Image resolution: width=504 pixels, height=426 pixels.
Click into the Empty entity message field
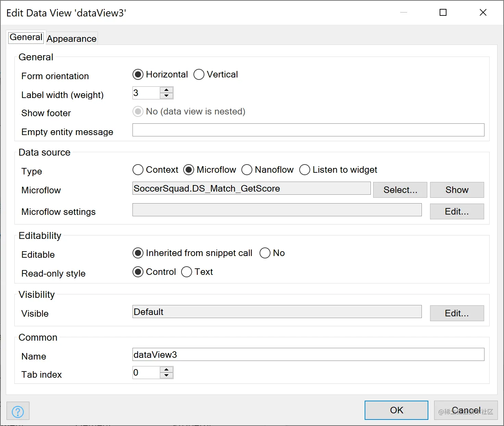coord(308,130)
